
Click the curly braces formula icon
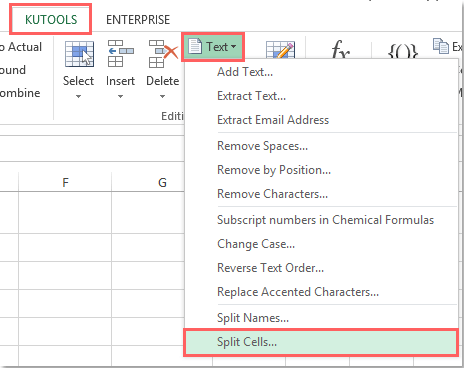(x=403, y=51)
